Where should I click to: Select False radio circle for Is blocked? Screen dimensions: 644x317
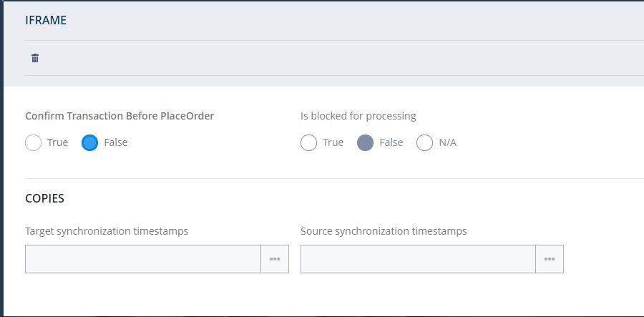[x=365, y=142]
